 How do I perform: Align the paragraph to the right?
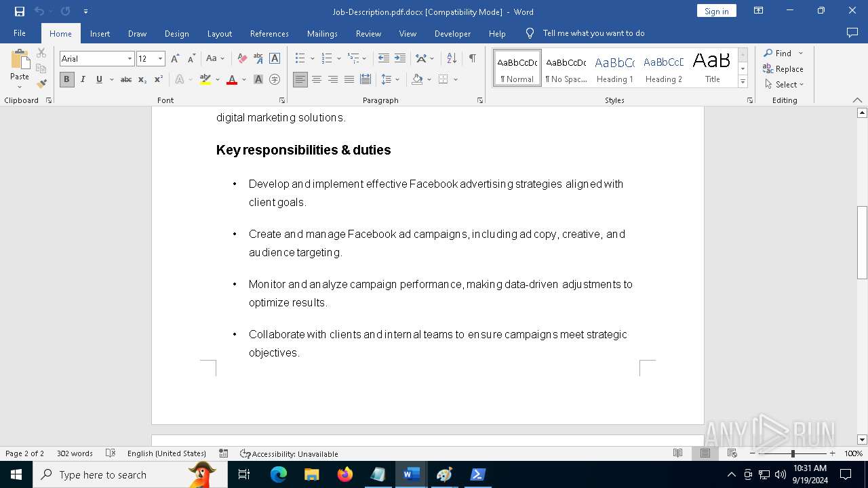pos(333,79)
